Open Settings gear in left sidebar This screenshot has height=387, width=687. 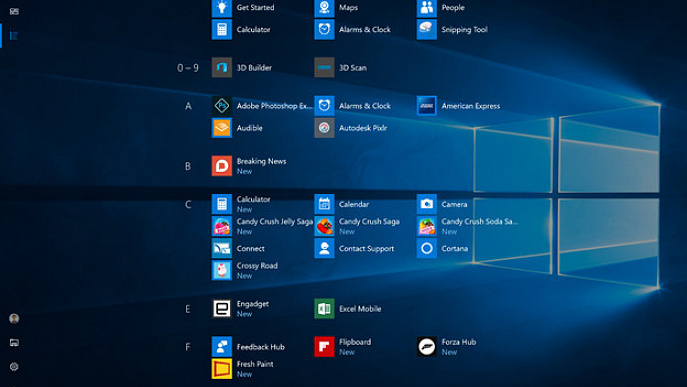pyautogui.click(x=14, y=367)
